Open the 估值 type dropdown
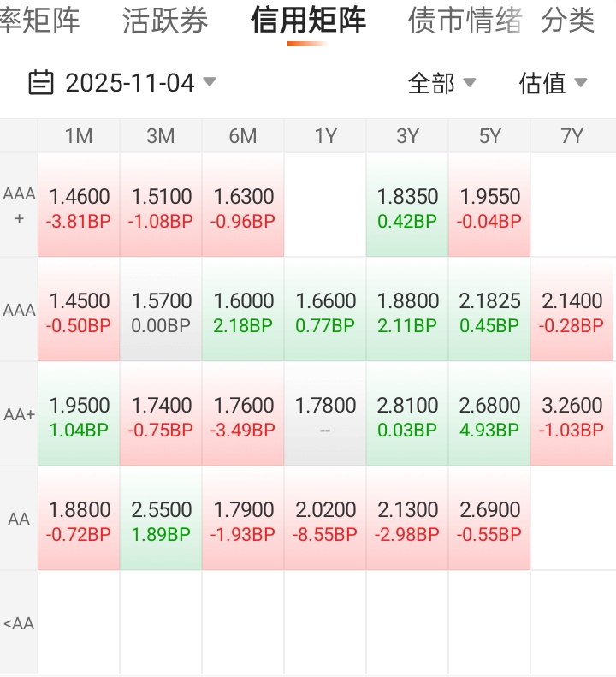 tap(553, 83)
